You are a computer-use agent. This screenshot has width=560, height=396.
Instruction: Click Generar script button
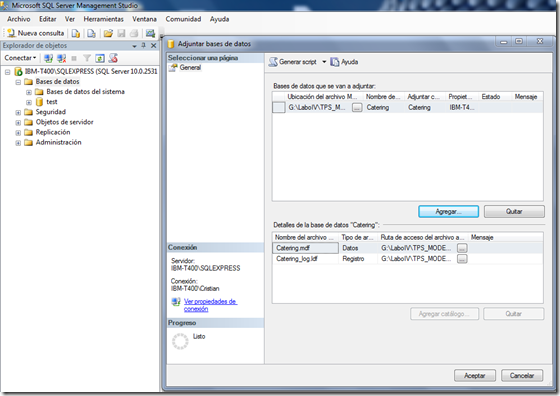(x=293, y=62)
